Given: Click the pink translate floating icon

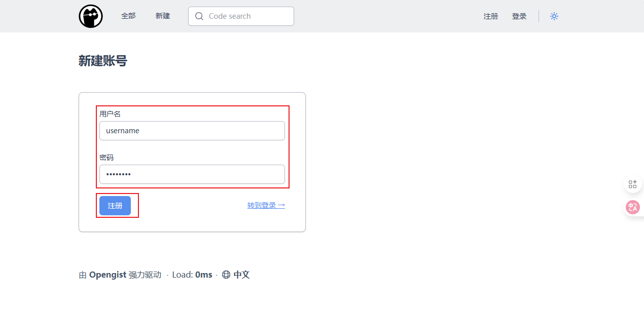Looking at the screenshot, I should [632, 207].
